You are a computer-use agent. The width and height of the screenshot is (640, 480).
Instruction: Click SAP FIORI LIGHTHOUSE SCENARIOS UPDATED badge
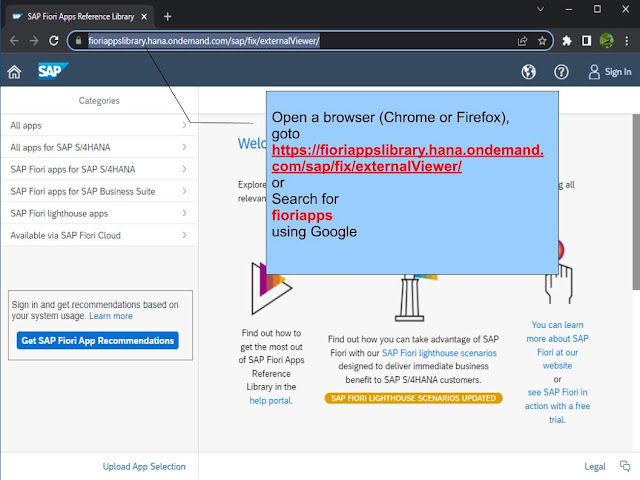(413, 398)
